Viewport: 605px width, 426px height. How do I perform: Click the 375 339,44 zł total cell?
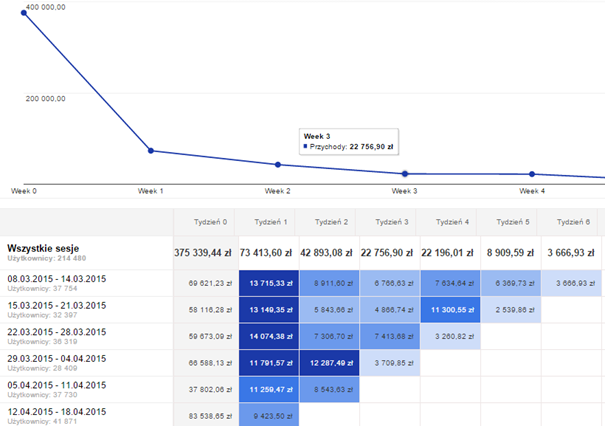[x=208, y=252]
